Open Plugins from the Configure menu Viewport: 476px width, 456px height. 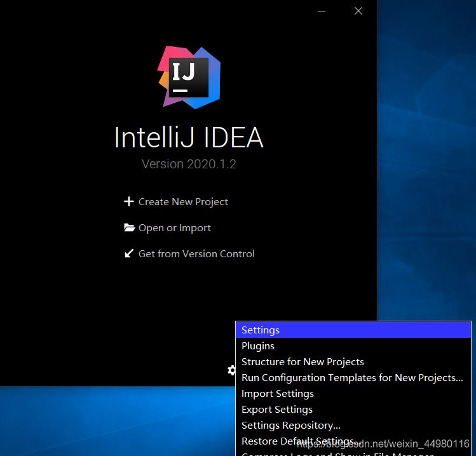(x=353, y=346)
